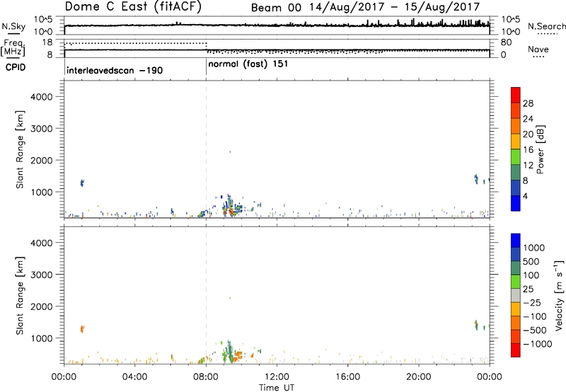Click the blue echo cluster near 01:00 in the power panel
This screenshot has height=392, width=566.
point(82,183)
